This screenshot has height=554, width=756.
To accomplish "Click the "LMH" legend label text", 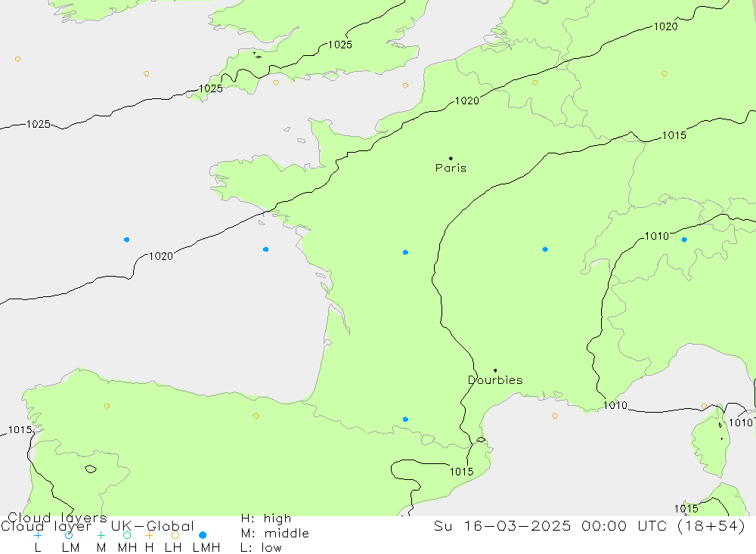I will click(x=206, y=548).
